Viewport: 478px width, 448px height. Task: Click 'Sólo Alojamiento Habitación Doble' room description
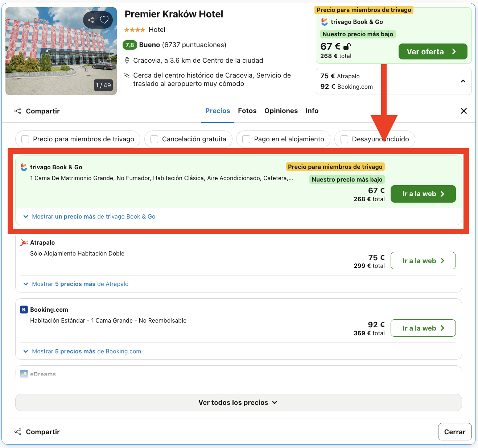click(x=77, y=253)
